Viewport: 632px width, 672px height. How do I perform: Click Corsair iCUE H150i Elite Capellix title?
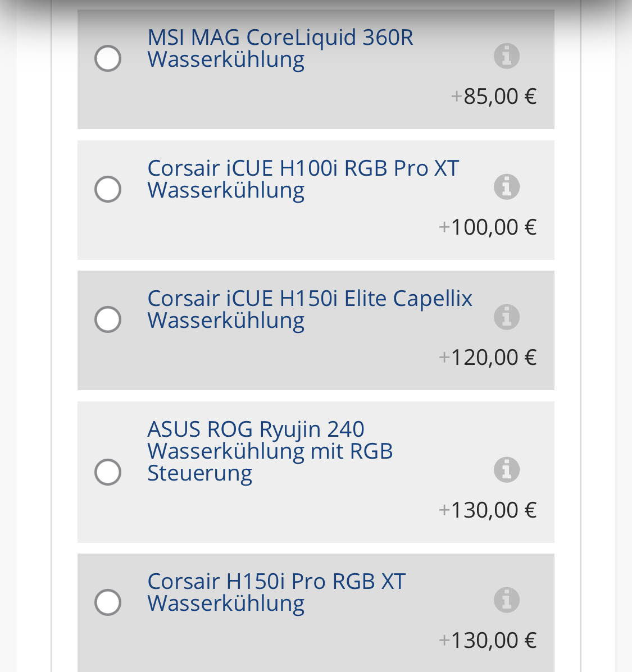(310, 309)
